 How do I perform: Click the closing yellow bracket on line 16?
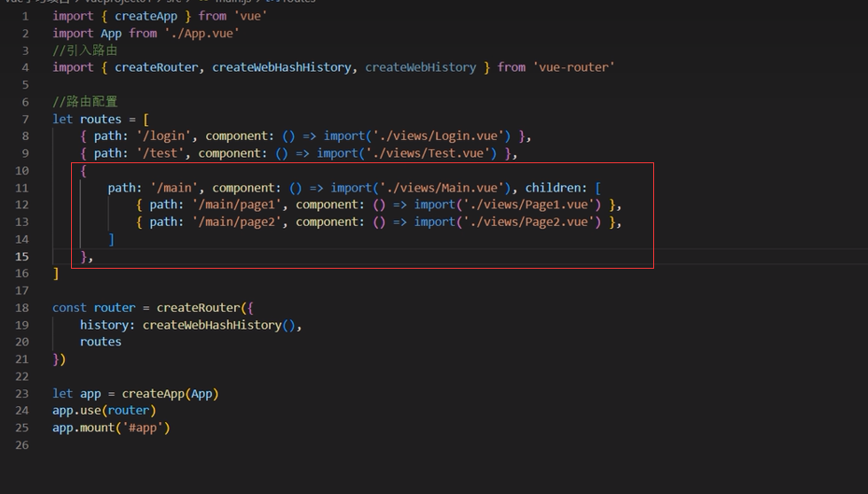click(x=56, y=273)
